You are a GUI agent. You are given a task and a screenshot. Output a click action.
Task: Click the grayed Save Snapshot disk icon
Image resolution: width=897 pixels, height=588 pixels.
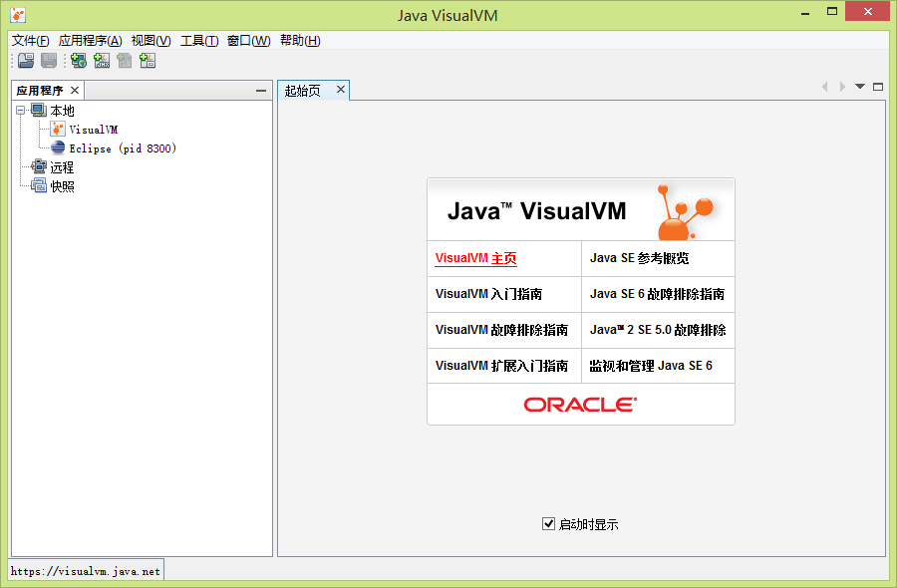[49, 60]
